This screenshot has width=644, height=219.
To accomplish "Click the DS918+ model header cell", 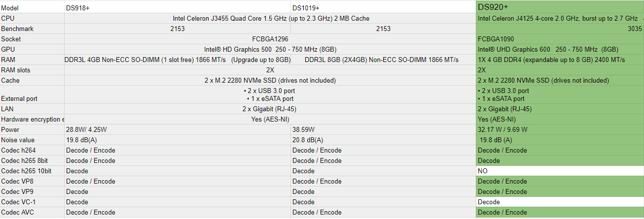I will click(178, 7).
